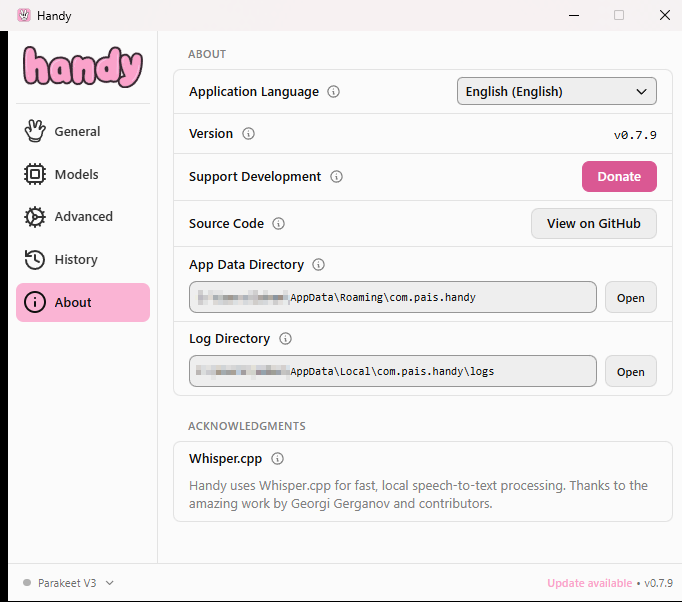Open the Application Language dropdown

click(x=556, y=92)
